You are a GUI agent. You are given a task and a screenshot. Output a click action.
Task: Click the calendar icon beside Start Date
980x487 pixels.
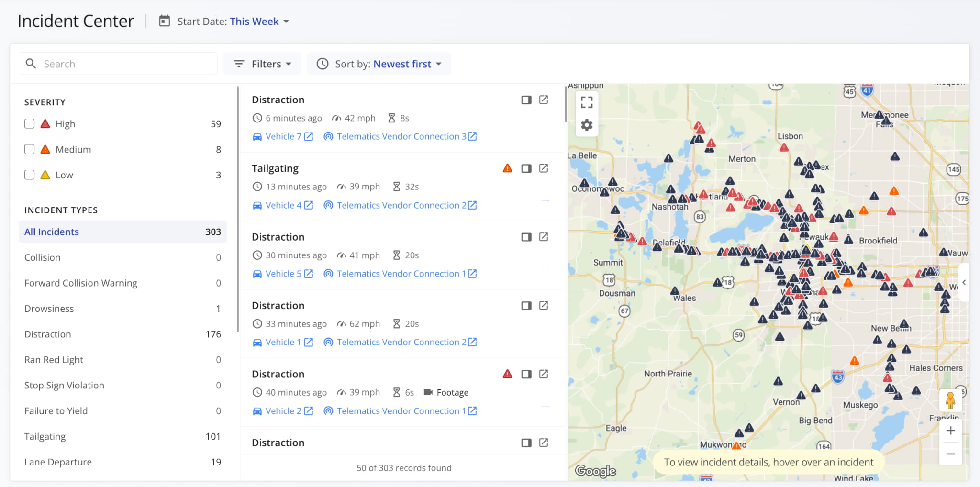165,21
